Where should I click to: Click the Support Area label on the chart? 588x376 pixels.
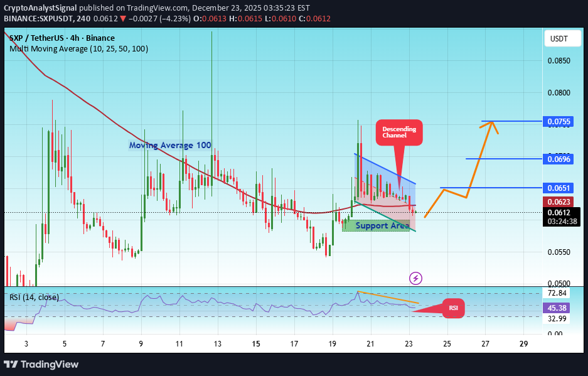tap(383, 225)
